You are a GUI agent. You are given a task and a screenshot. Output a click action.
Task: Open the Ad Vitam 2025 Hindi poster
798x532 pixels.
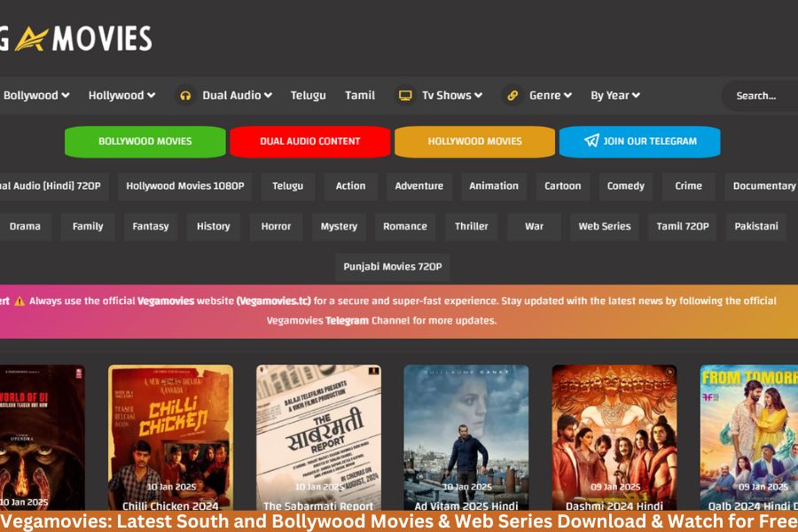pos(466,438)
